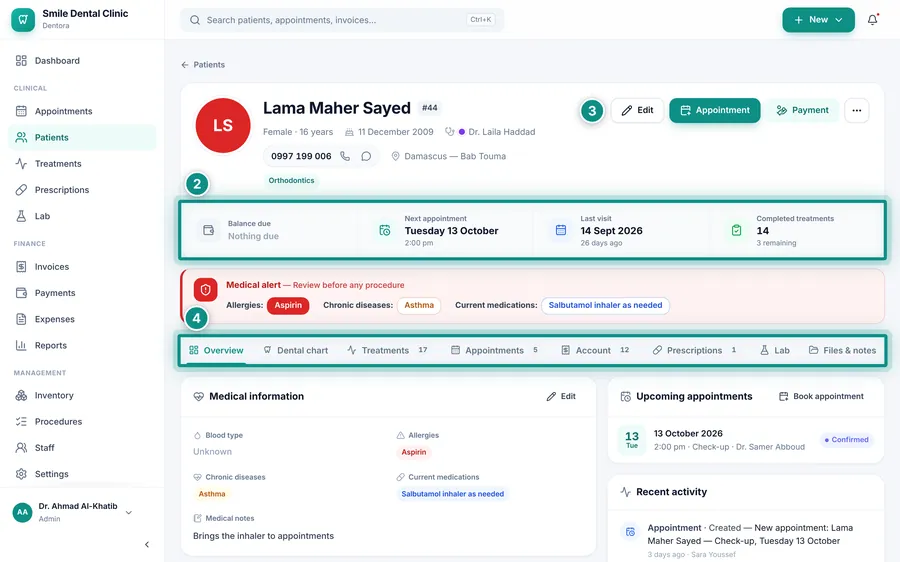This screenshot has height=562, width=900.
Task: Click the heart icon beside Medical information
Action: tap(199, 396)
